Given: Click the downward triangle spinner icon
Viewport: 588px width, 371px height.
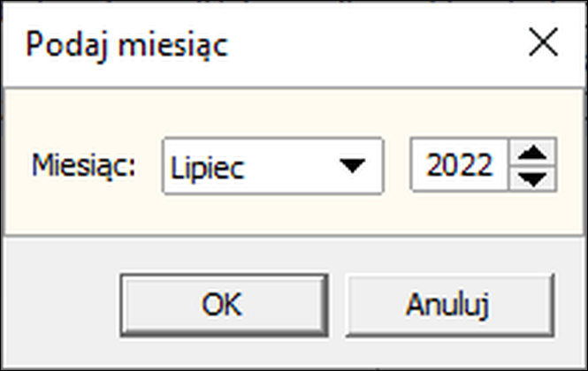Looking at the screenshot, I should (x=532, y=179).
